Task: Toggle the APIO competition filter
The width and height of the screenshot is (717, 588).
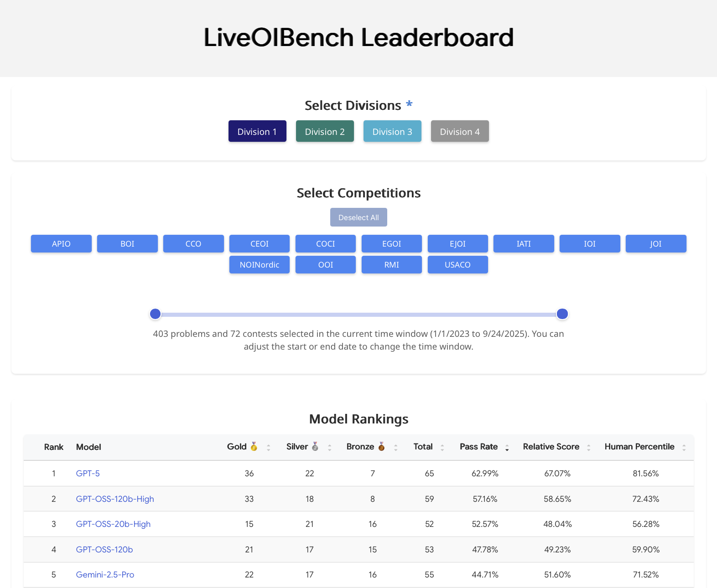Action: [61, 243]
